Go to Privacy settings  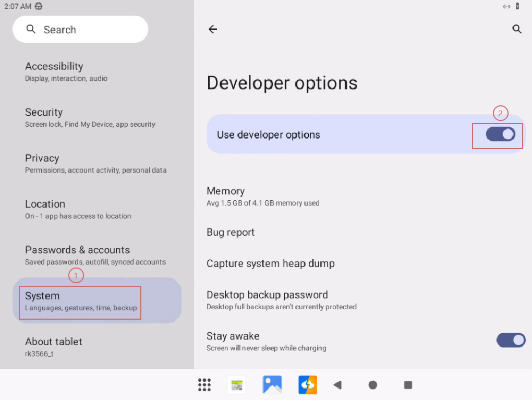(96, 163)
